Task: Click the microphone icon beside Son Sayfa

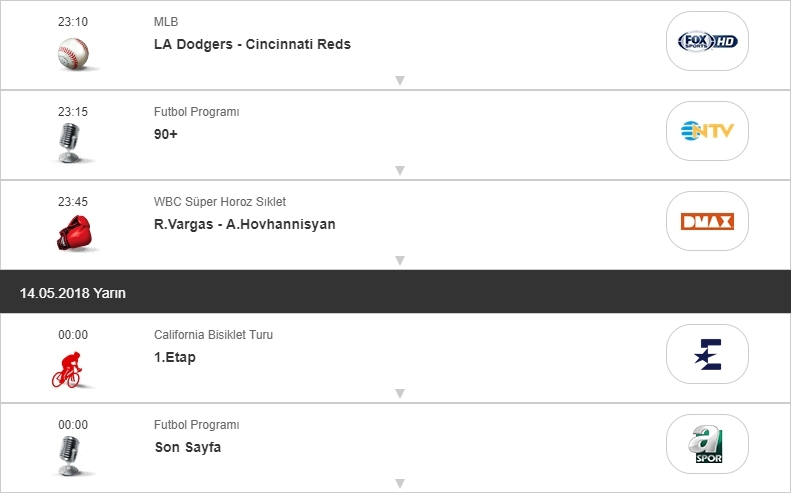Action: (x=70, y=456)
